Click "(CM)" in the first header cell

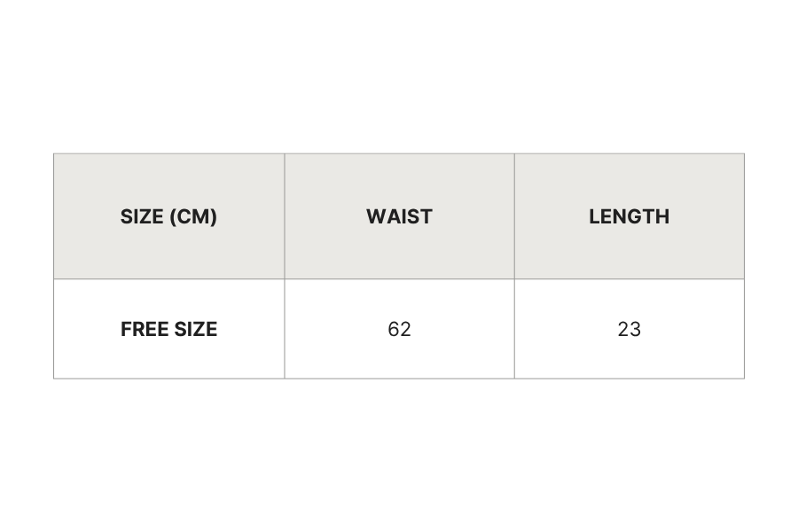pyautogui.click(x=192, y=216)
